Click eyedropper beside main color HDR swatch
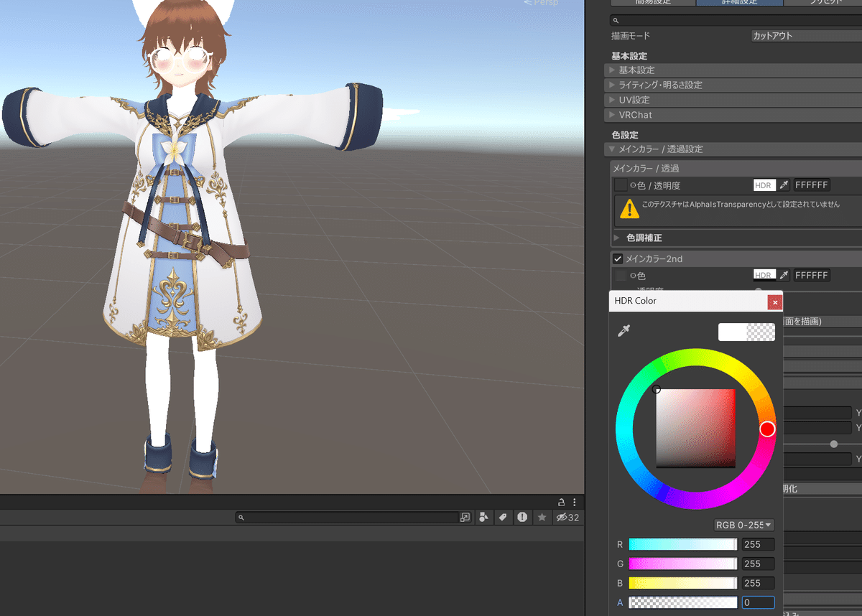862x616 pixels. point(784,185)
